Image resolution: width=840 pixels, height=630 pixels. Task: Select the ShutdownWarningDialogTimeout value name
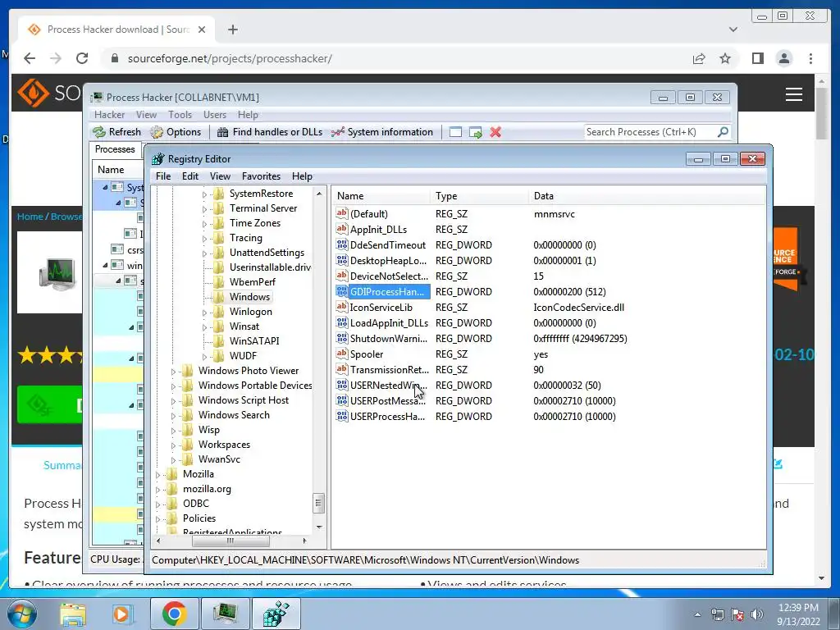click(x=388, y=339)
